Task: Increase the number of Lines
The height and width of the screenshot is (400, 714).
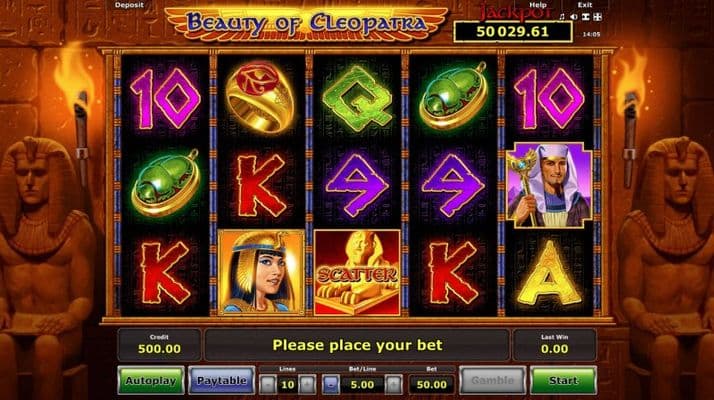Action: coord(307,385)
